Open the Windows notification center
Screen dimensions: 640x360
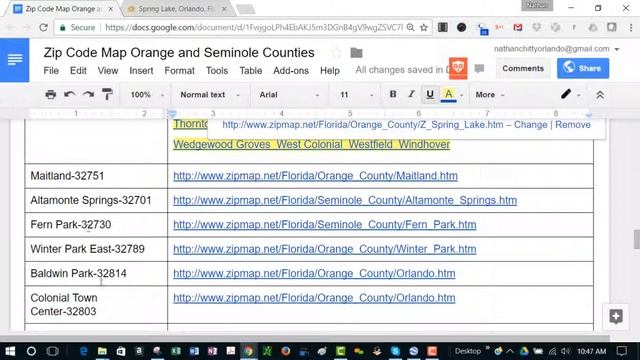pos(622,351)
